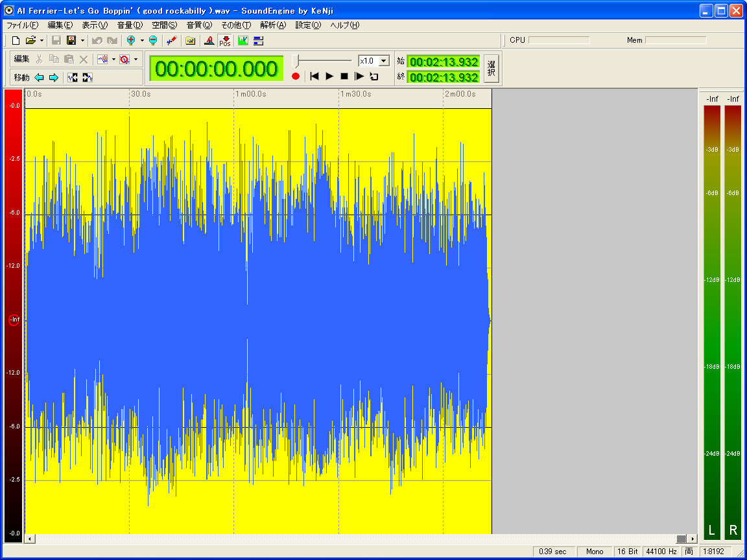Open the 音量(D) volume menu
Viewport: 747px width, 560px height.
130,25
